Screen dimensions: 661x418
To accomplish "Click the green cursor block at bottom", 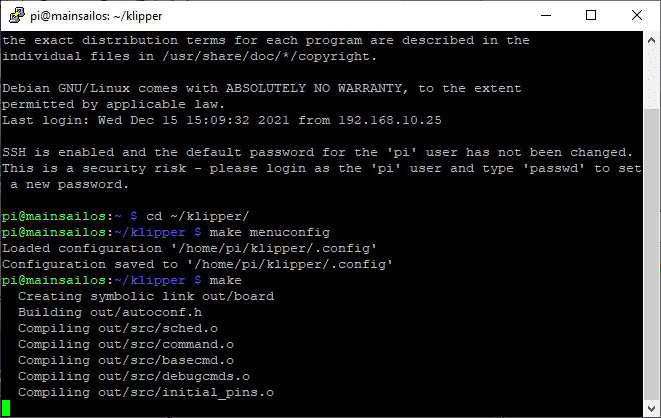I will pyautogui.click(x=6, y=408).
